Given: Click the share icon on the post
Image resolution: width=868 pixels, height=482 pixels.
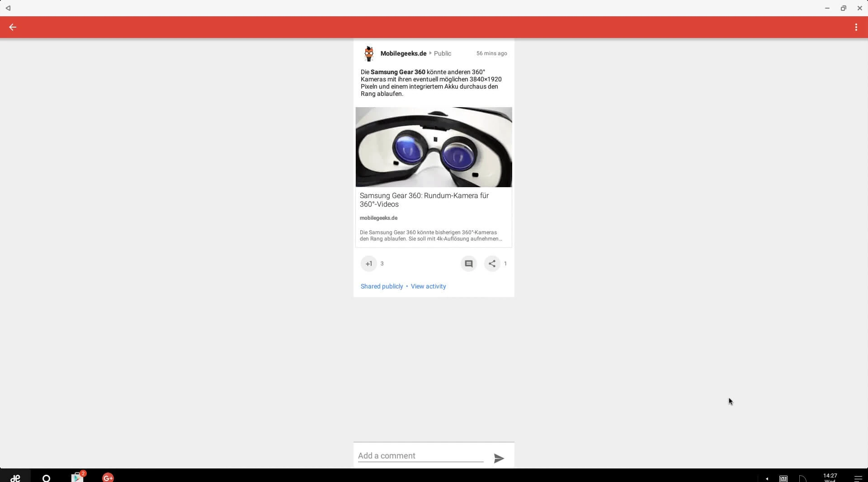Looking at the screenshot, I should pos(492,264).
